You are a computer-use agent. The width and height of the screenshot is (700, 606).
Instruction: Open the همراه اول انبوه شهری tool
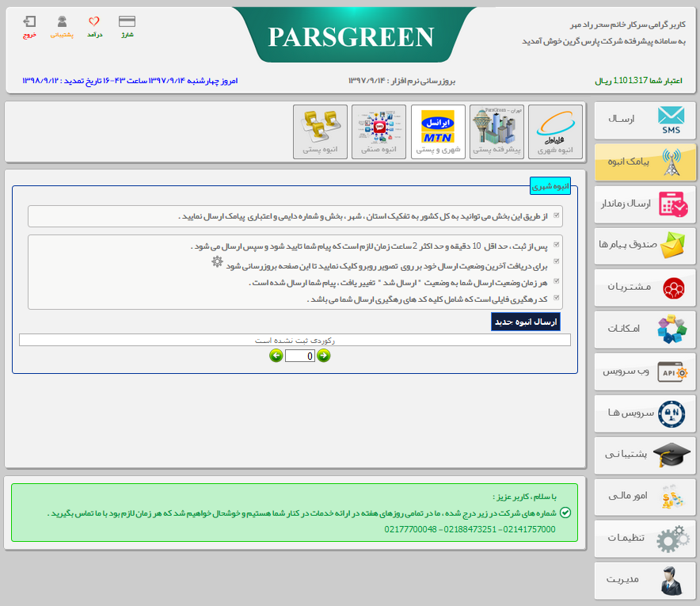tap(556, 131)
